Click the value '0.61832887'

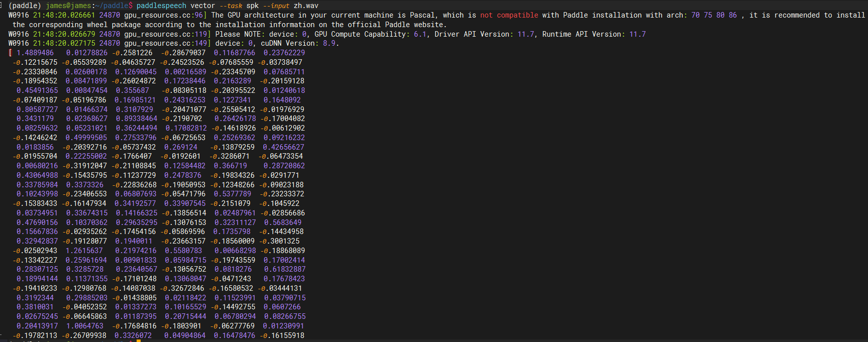[x=285, y=269]
